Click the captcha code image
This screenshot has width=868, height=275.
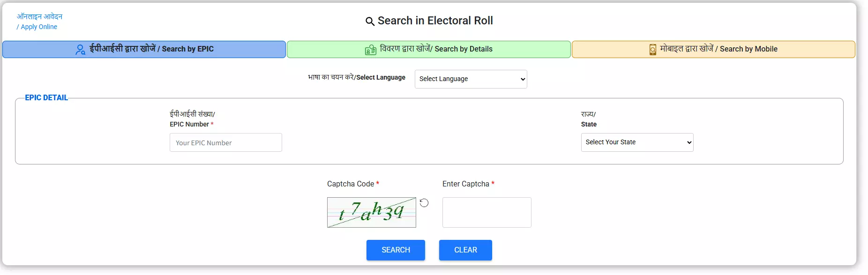(x=371, y=213)
